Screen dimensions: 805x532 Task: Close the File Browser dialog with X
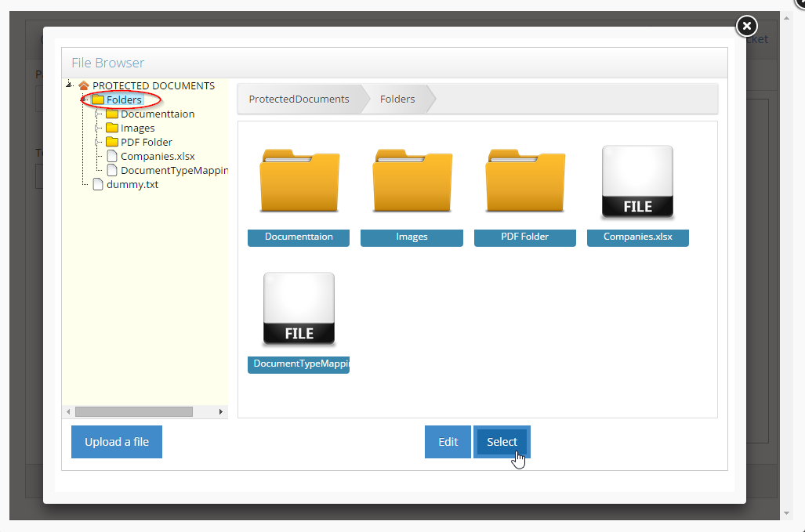tap(747, 26)
